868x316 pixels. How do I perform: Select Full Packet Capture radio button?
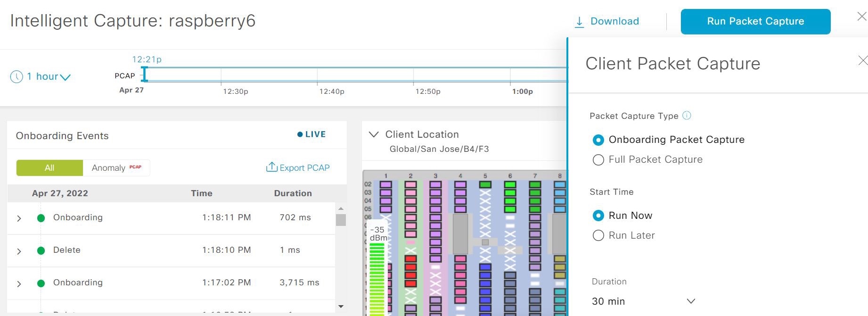point(598,160)
